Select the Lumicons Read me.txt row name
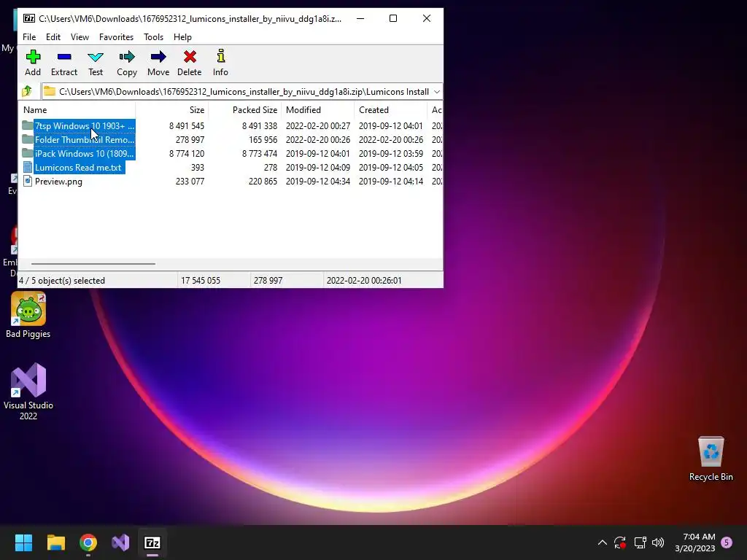Screen dimensions: 747x560 click(x=78, y=168)
